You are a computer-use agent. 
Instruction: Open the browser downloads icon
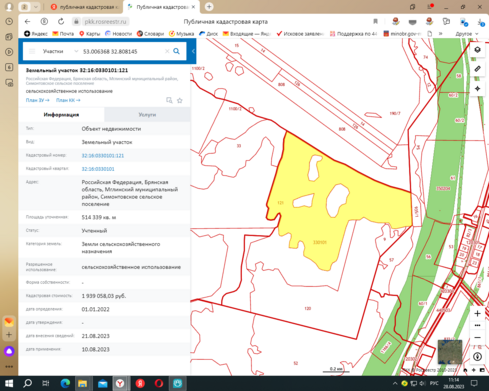(x=480, y=22)
